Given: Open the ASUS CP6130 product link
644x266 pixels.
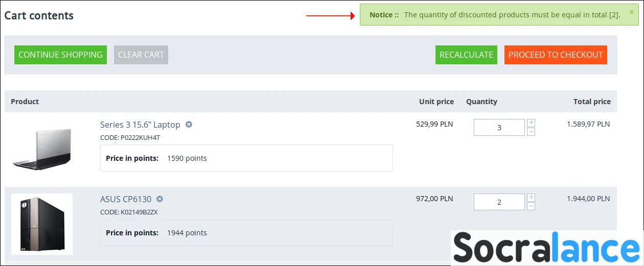Looking at the screenshot, I should click(x=126, y=199).
